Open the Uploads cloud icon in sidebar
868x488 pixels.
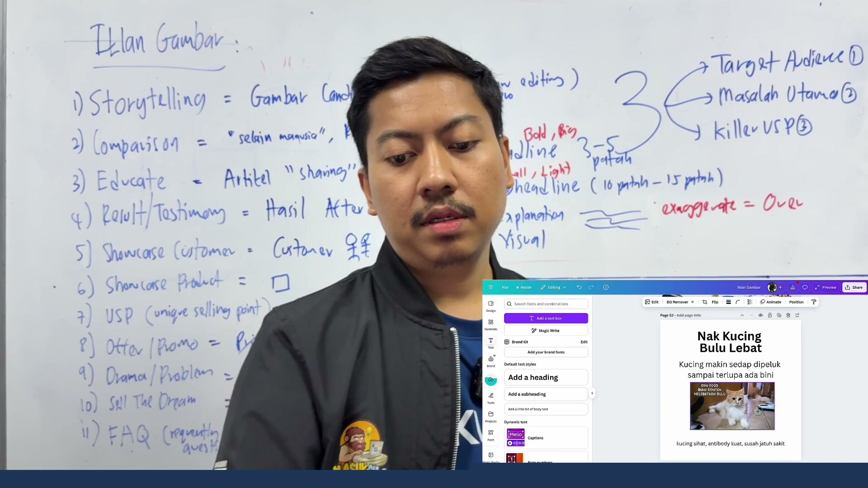tap(491, 380)
